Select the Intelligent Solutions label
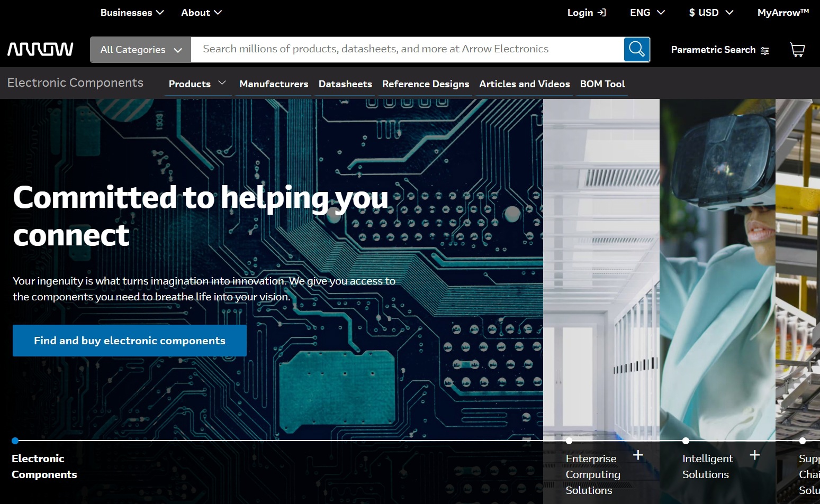Image resolution: width=820 pixels, height=504 pixels. (708, 466)
